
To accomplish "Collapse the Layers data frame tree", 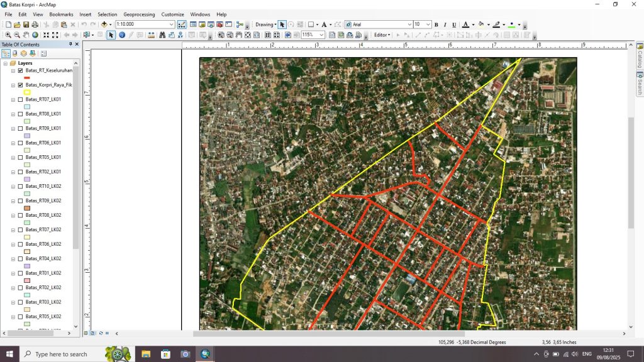I will [5, 63].
